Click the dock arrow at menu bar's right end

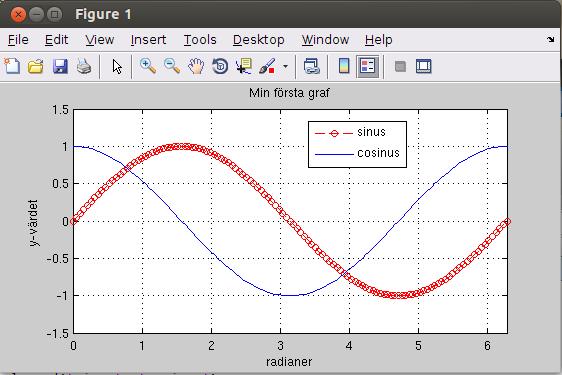pos(551,39)
